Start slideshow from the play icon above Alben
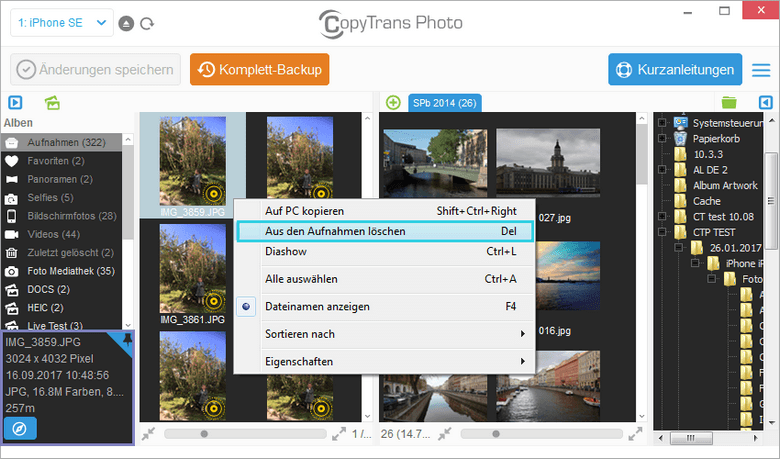780x459 pixels. [15, 102]
